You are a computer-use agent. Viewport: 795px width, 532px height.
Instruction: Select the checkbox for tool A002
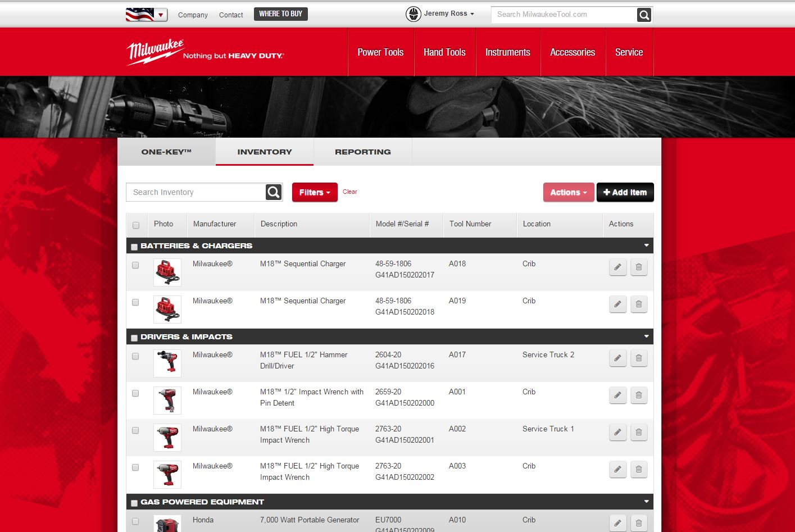[135, 430]
